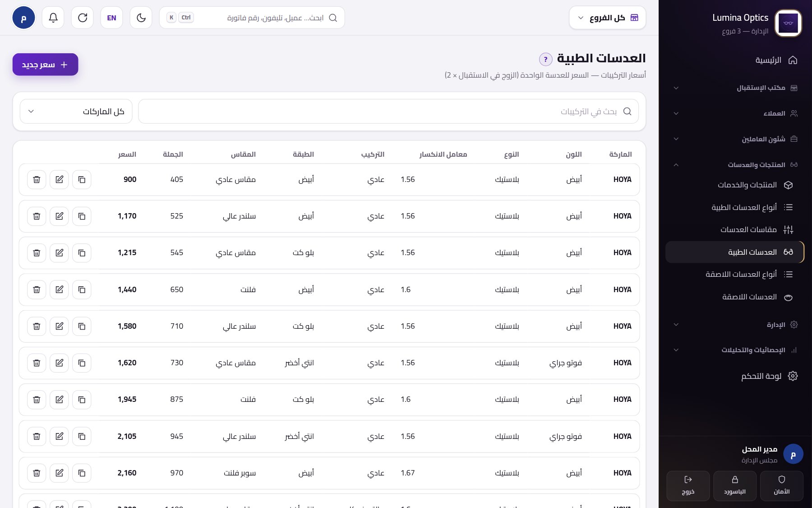Click the معامل الانكسار column header

(443, 154)
